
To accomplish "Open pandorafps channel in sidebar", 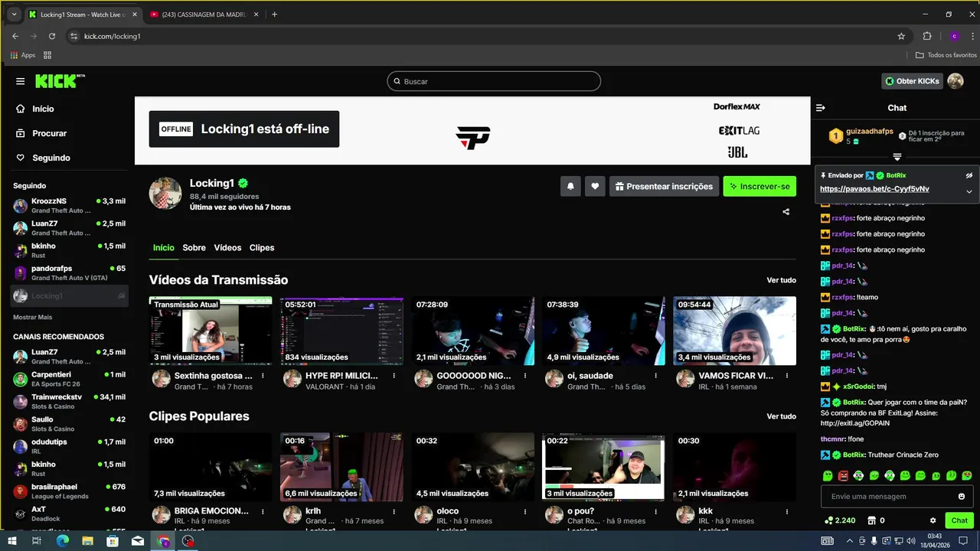I will [69, 273].
